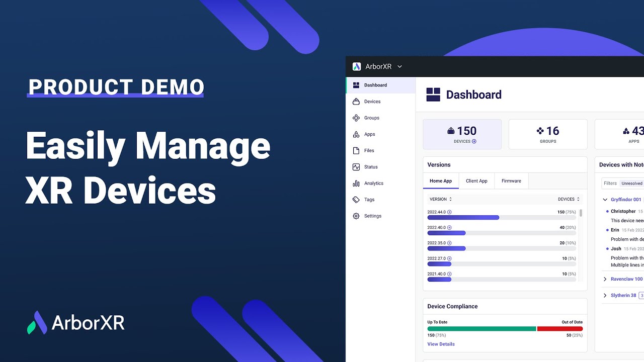Click the green Up To Date compliance bar
644x362 pixels.
[x=482, y=328]
